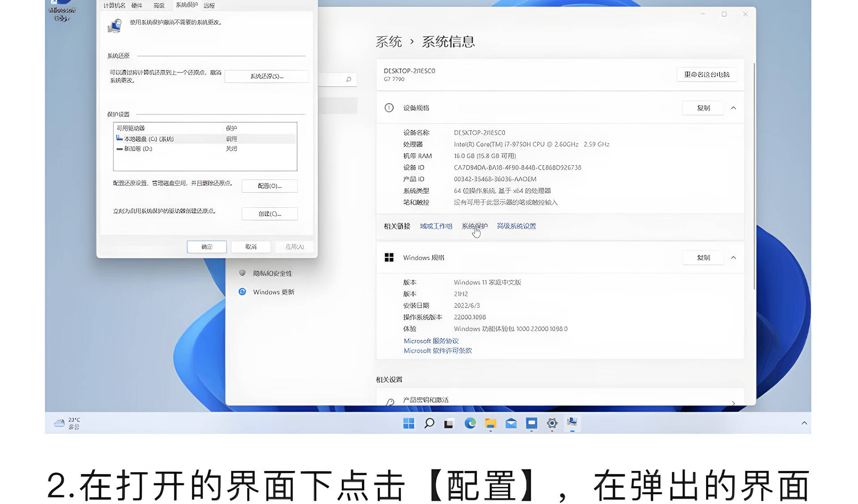The height and width of the screenshot is (504, 858).
Task: Open the Windows Start menu
Action: (x=408, y=423)
